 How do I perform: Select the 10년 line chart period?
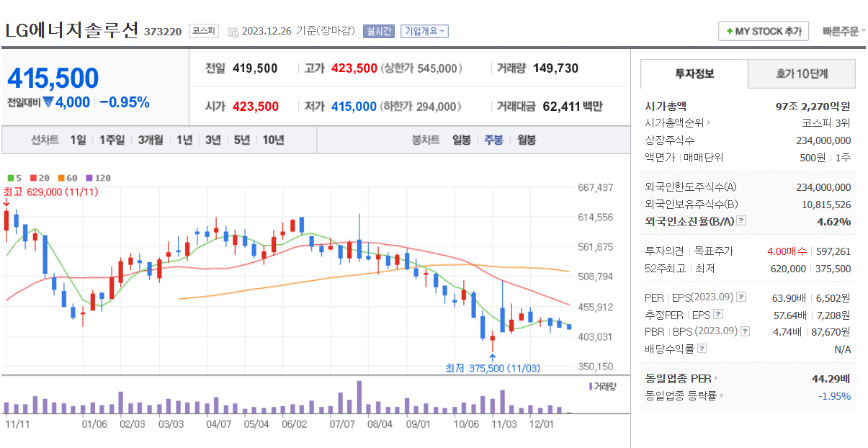point(273,140)
